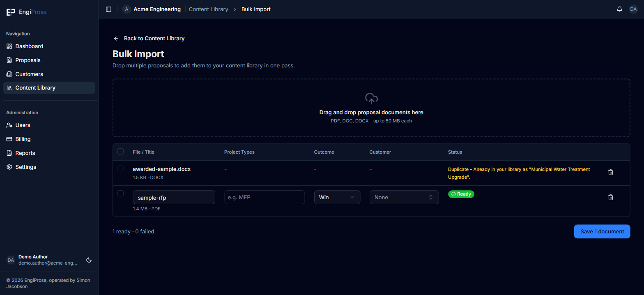Click Acme Engineering workspace name

tap(157, 9)
